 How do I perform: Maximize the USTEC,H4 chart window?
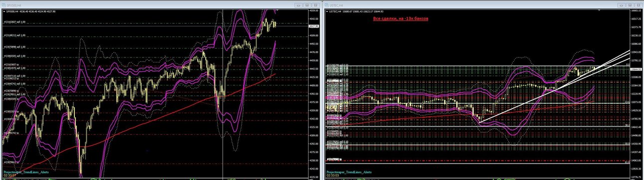pos(630,5)
